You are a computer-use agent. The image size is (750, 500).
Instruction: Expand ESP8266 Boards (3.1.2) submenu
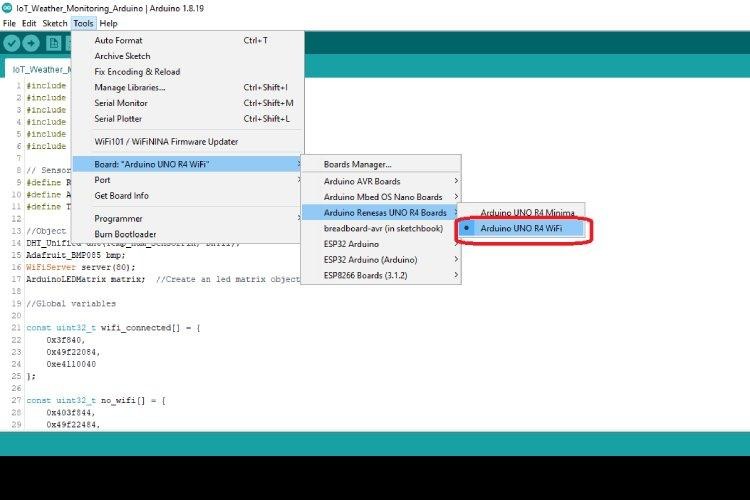click(x=381, y=276)
